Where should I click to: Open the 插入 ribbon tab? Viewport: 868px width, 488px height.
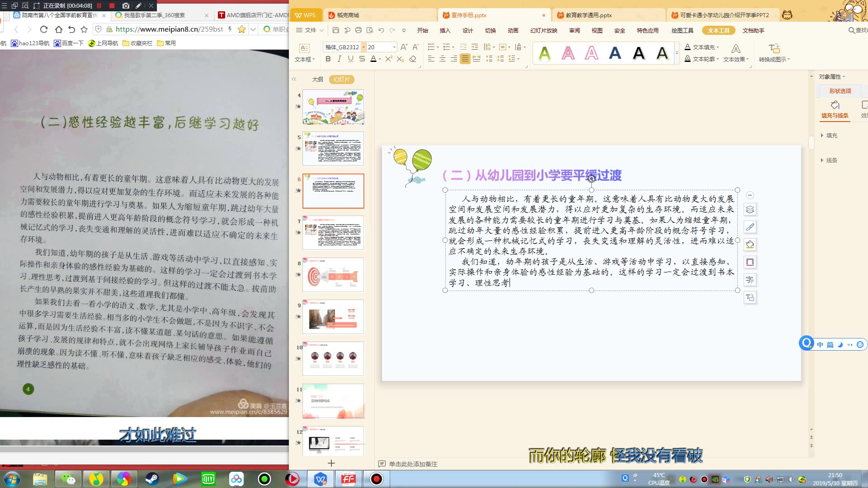445,30
